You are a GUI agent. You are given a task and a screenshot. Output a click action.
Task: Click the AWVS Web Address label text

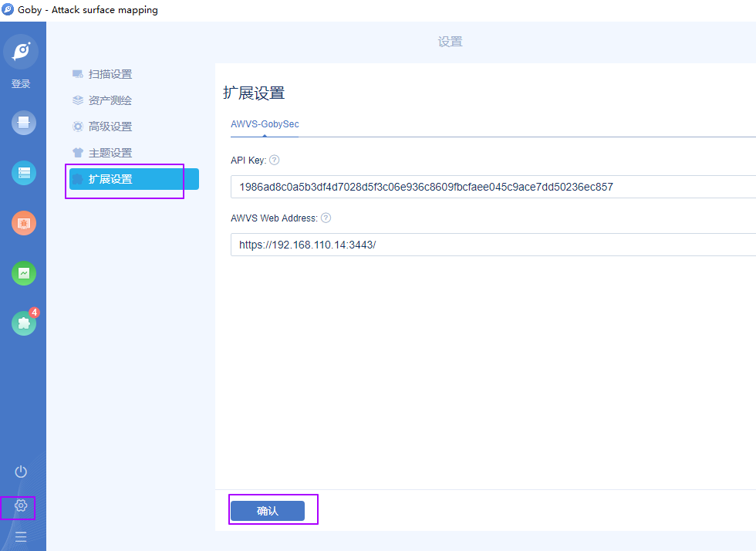pos(274,218)
